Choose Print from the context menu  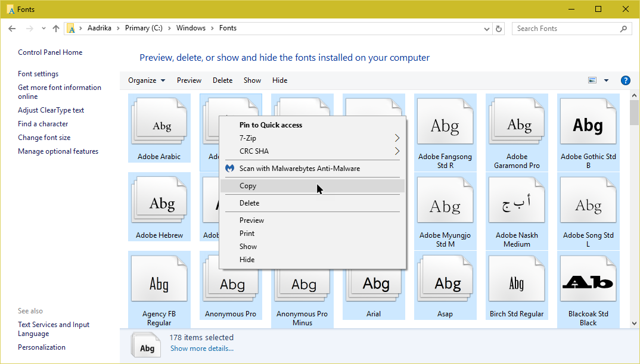[247, 233]
